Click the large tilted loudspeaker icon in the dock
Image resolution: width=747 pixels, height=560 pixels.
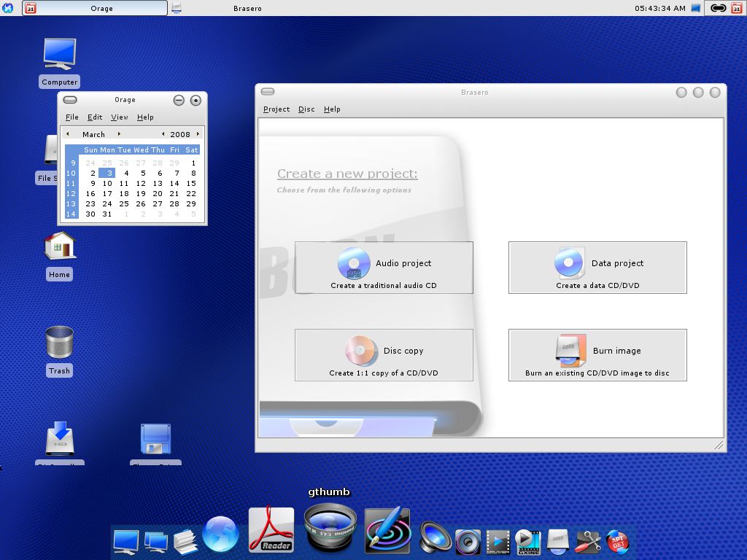click(x=435, y=537)
